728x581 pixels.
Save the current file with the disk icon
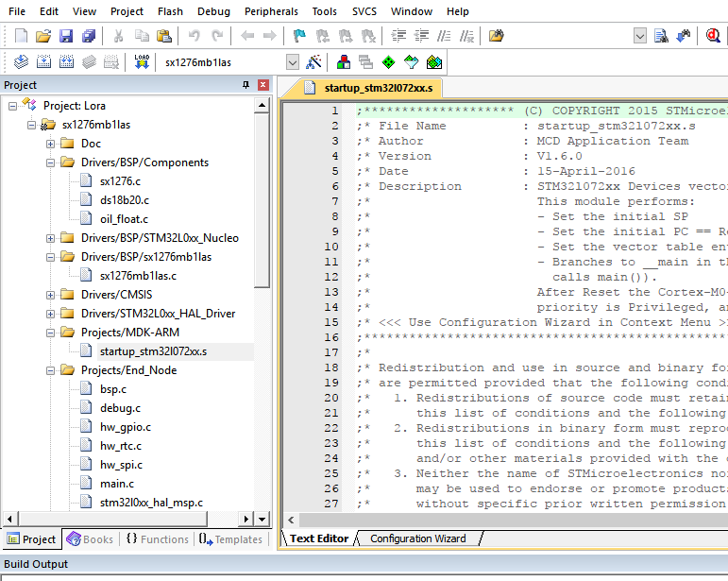coord(66,36)
